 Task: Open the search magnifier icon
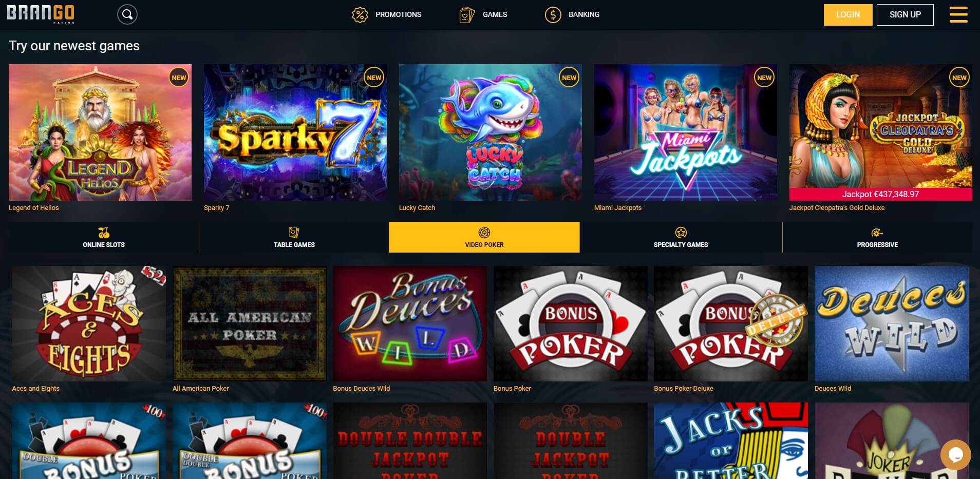coord(127,14)
